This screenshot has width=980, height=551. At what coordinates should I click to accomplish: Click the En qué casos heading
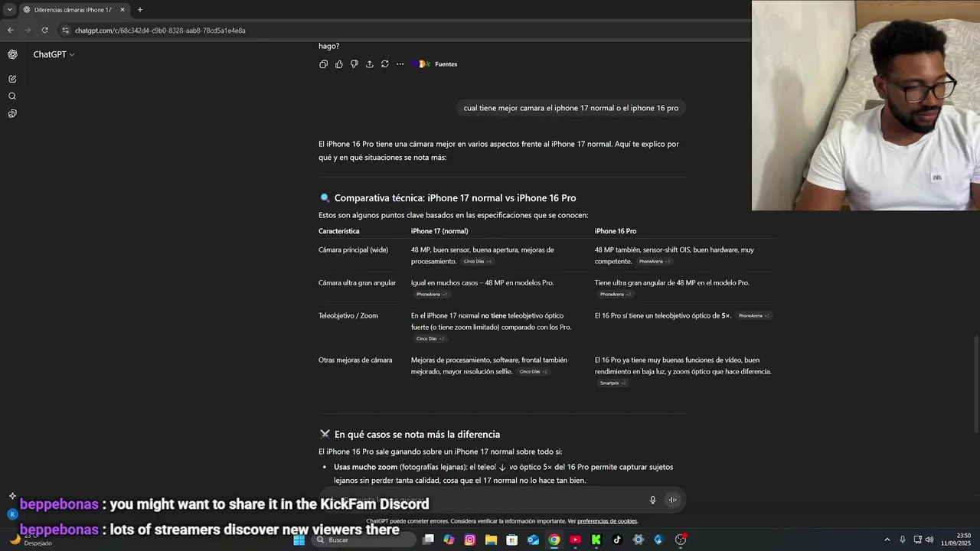pyautogui.click(x=416, y=435)
